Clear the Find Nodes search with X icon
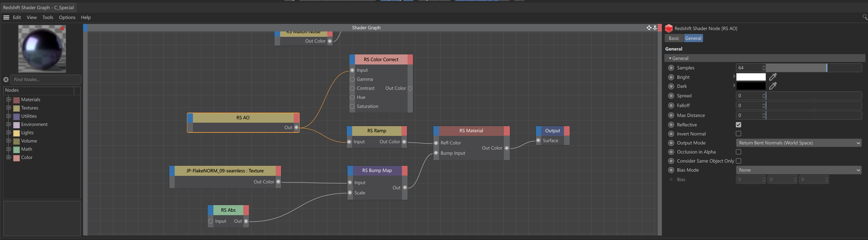Screen dimensions: 868x240 tap(6, 80)
